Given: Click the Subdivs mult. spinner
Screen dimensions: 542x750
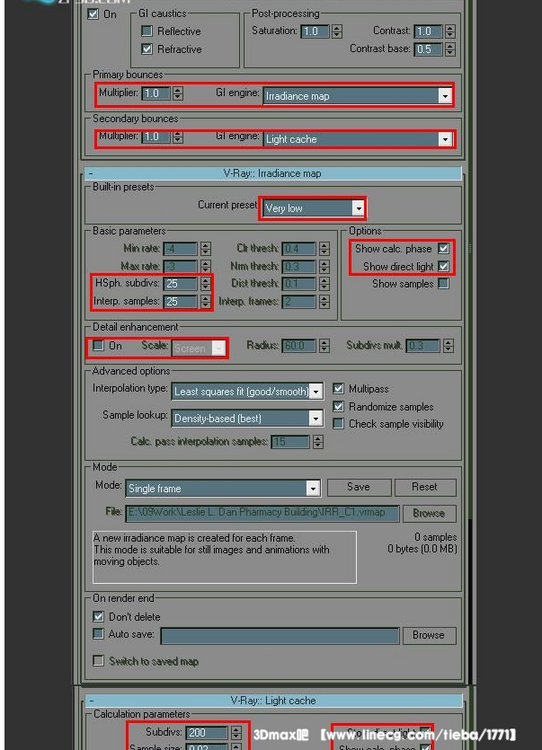Looking at the screenshot, I should pyautogui.click(x=448, y=345).
